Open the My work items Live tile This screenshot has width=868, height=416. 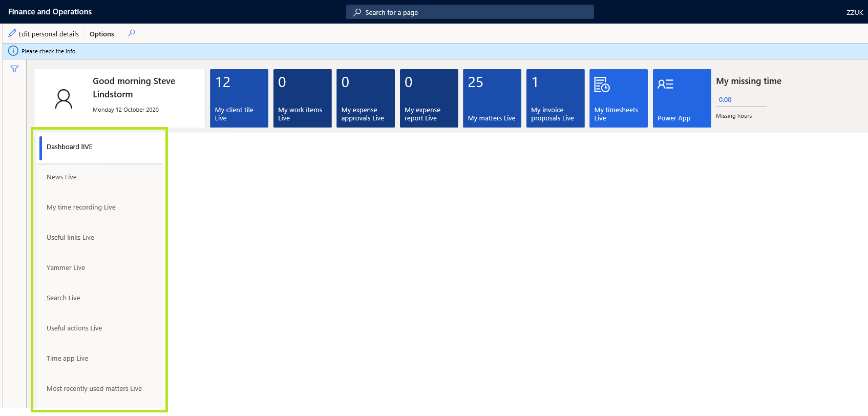tap(302, 98)
